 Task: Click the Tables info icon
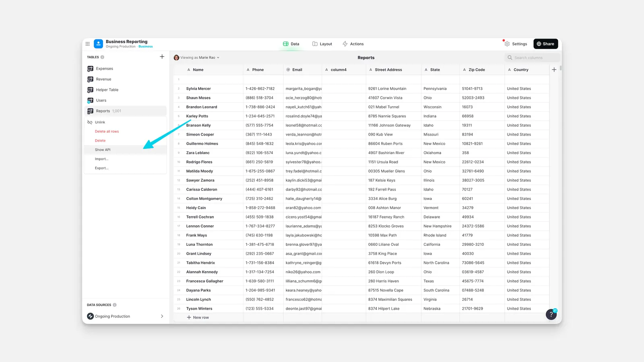coord(102,57)
